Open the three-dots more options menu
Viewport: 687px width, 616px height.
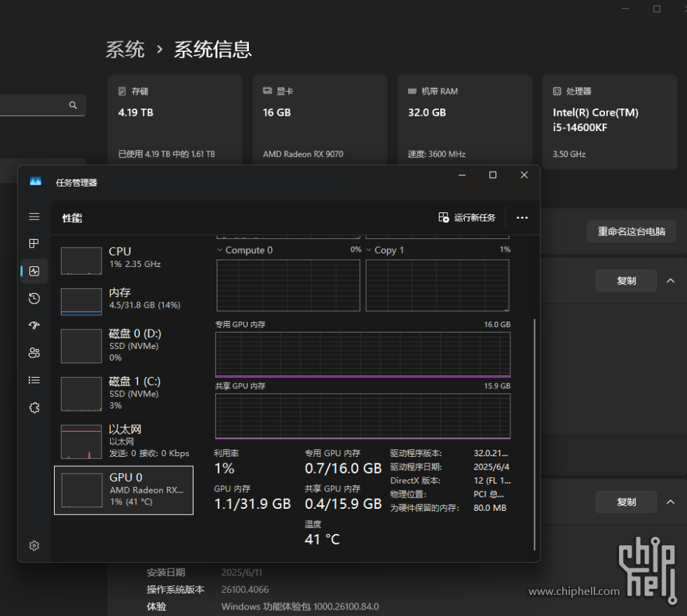(522, 217)
